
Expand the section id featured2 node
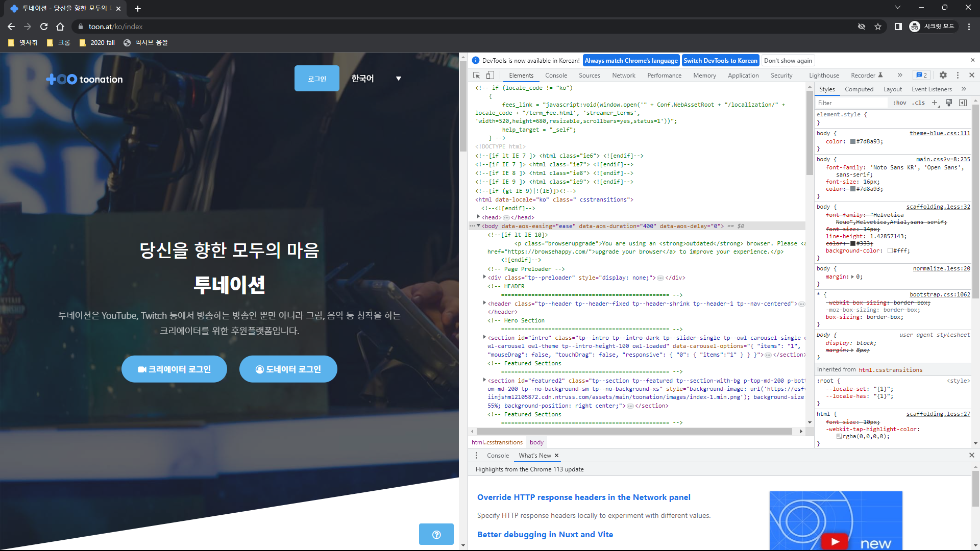(x=484, y=380)
